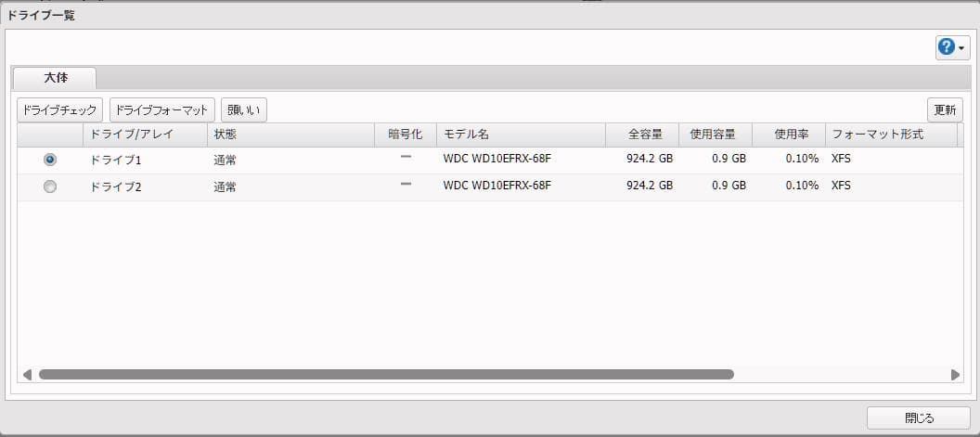This screenshot has height=437, width=980.
Task: Click the encryption dash icon for ドライブ1
Action: click(405, 158)
